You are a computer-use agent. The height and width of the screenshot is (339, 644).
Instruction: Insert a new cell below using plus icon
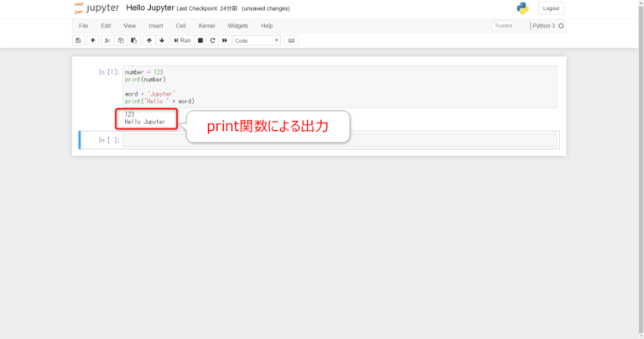point(92,40)
